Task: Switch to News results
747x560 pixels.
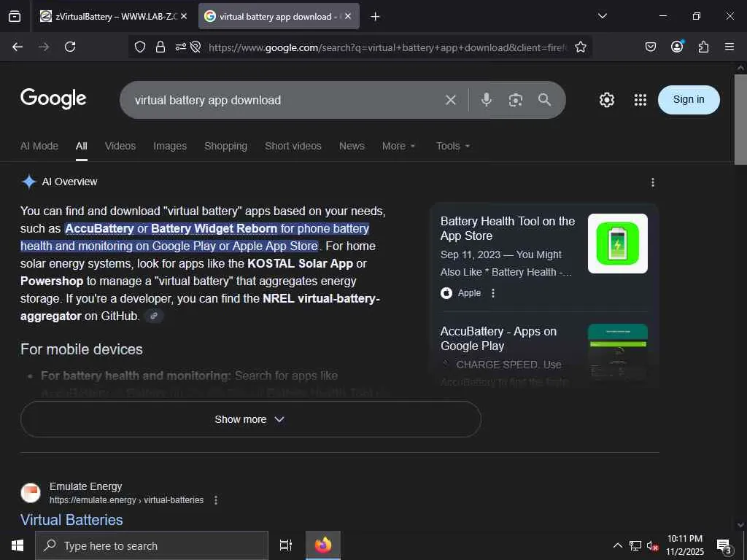Action: point(352,146)
